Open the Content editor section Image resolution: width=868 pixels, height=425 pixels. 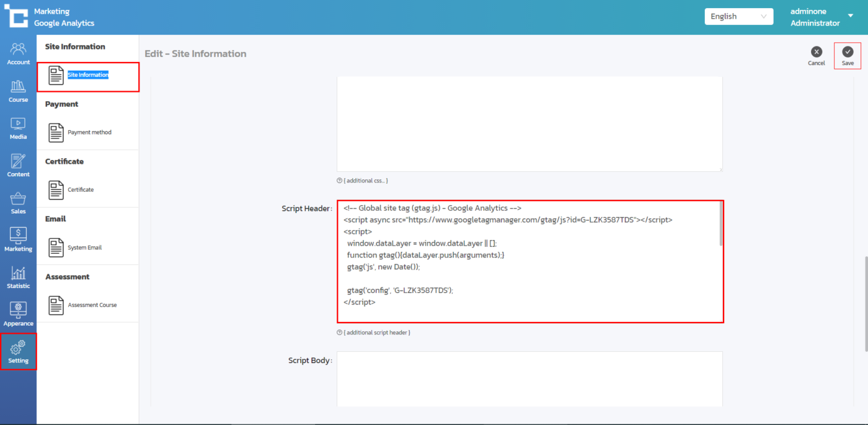(x=18, y=165)
